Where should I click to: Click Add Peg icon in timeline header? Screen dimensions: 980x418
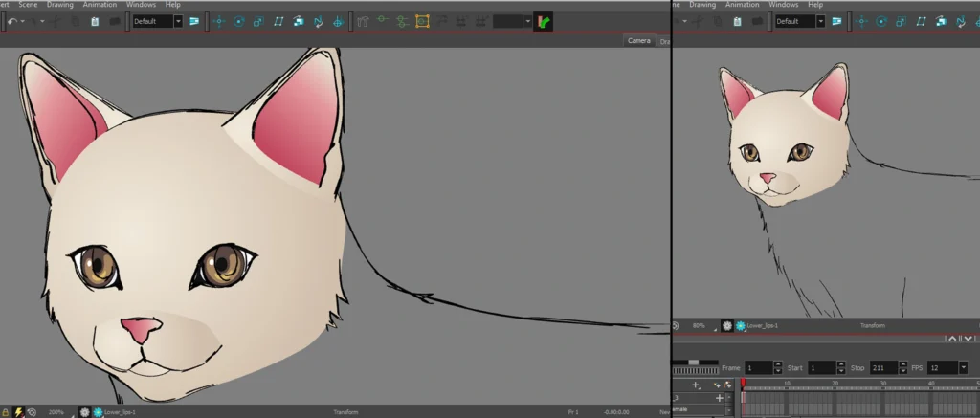tap(727, 385)
